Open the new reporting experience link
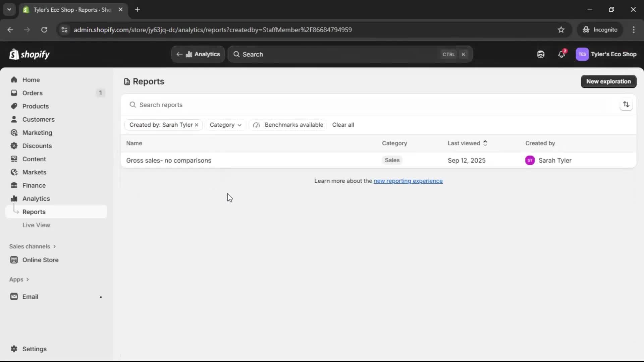644x362 pixels. [408, 181]
